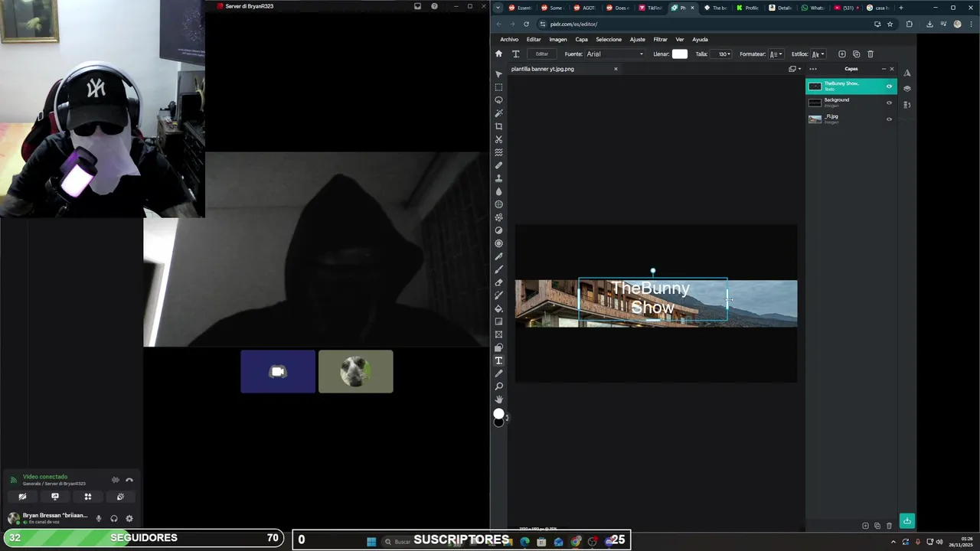Viewport: 980px width, 551px height.
Task: Hide the Background layer
Action: pos(889,103)
